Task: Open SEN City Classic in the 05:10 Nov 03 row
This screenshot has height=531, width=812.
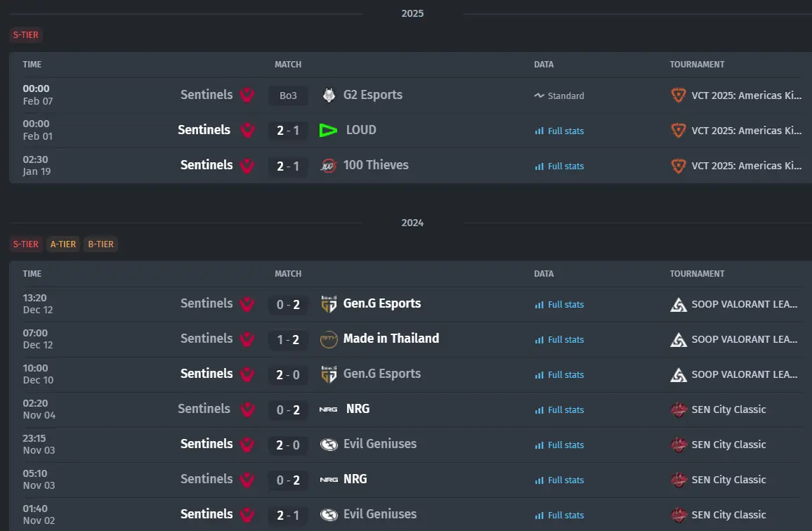Action: [x=728, y=480]
